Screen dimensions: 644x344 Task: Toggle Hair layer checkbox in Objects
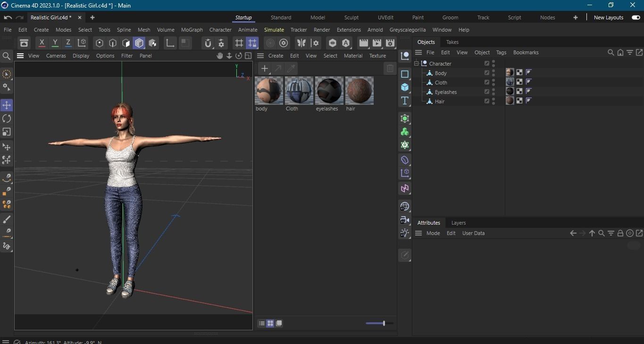(x=487, y=101)
